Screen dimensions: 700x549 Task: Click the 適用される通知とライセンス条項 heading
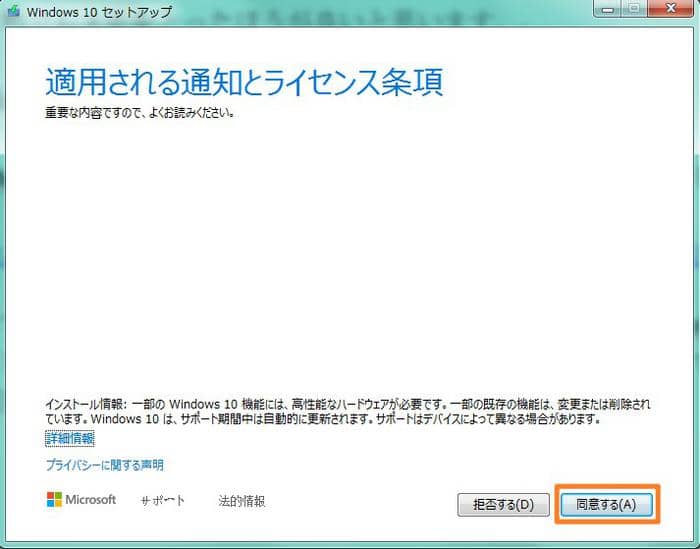pyautogui.click(x=244, y=82)
